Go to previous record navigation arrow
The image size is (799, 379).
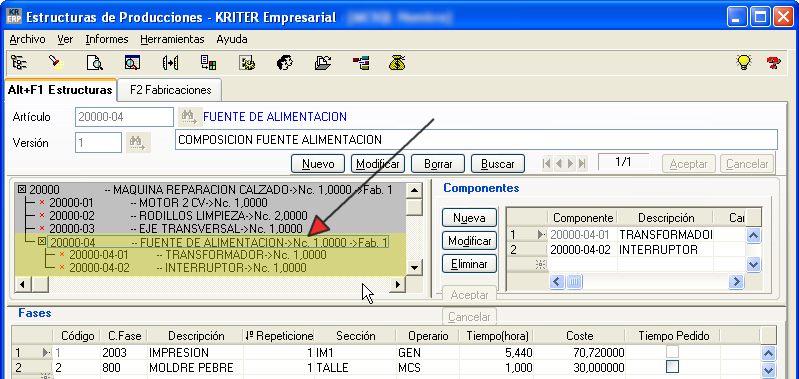pyautogui.click(x=559, y=164)
